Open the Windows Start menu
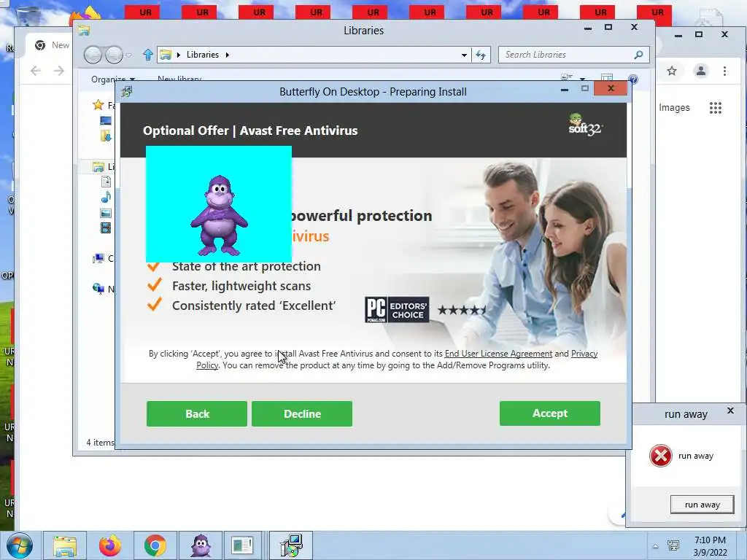Screen dimensions: 747x560 tap(20, 545)
